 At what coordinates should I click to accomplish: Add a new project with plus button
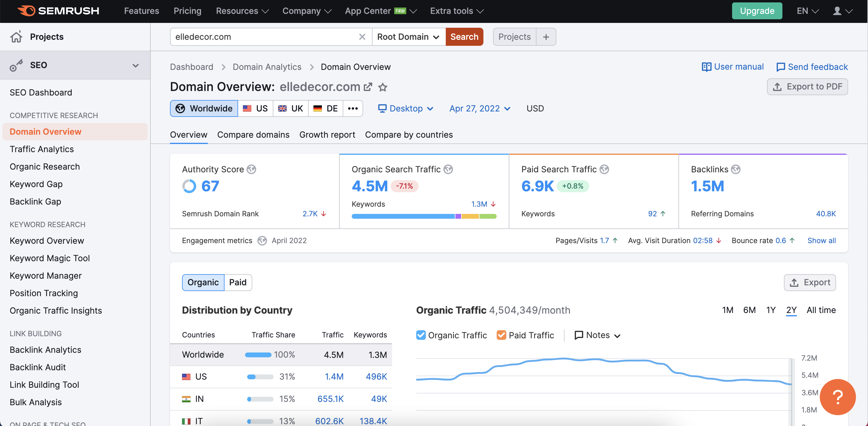(546, 37)
